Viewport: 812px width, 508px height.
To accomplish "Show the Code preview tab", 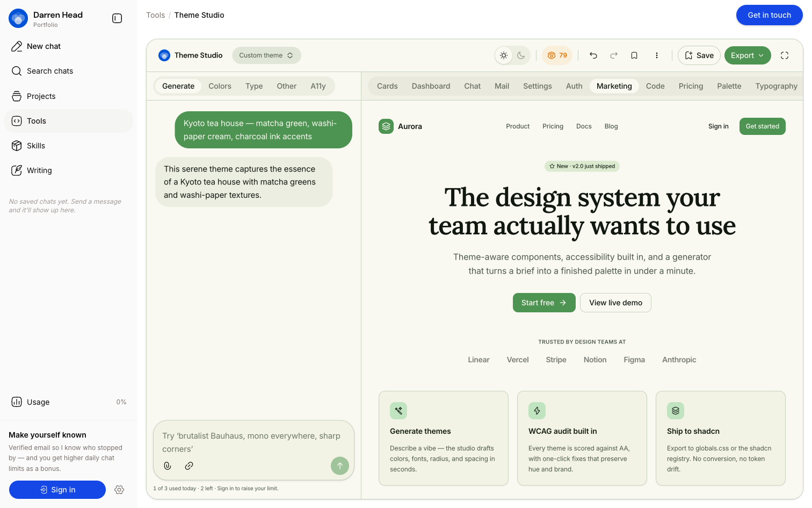I will (x=655, y=86).
